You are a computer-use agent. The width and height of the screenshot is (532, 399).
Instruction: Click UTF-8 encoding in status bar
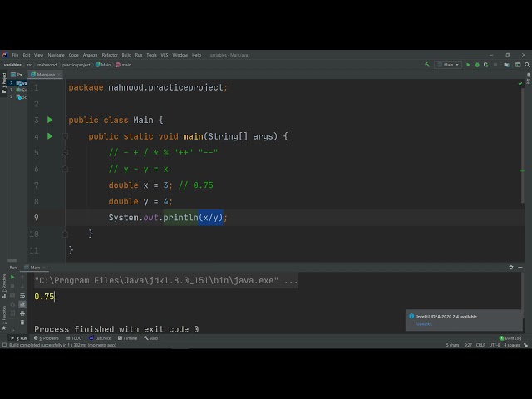495,345
